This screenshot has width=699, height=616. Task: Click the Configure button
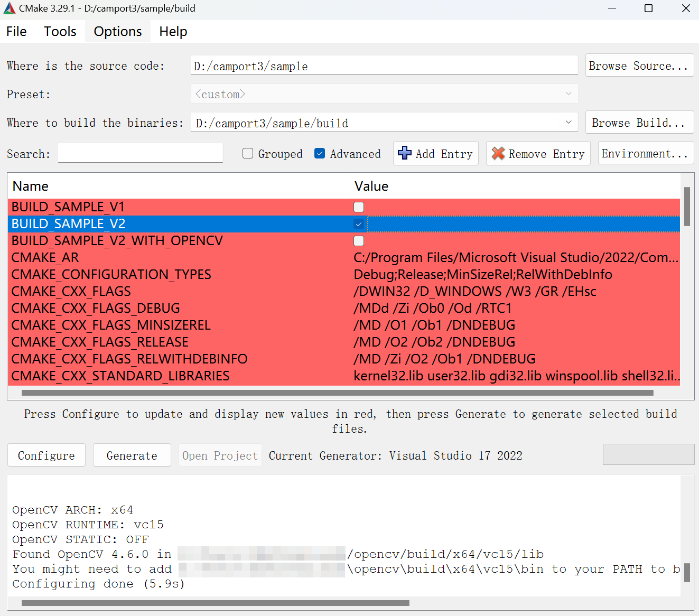46,455
